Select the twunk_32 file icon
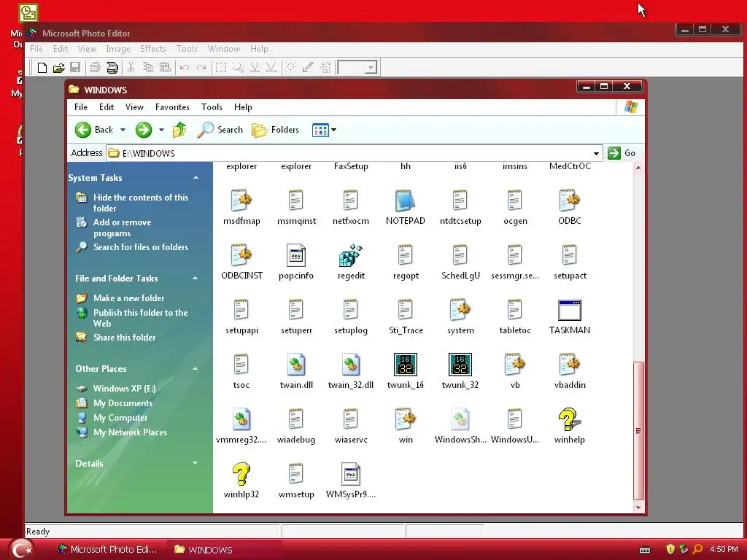 click(x=460, y=365)
